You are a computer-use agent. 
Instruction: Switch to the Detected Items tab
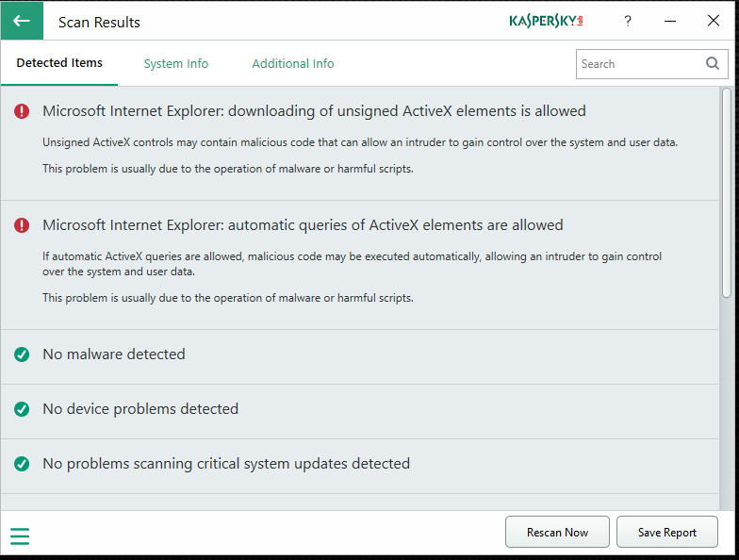[59, 63]
